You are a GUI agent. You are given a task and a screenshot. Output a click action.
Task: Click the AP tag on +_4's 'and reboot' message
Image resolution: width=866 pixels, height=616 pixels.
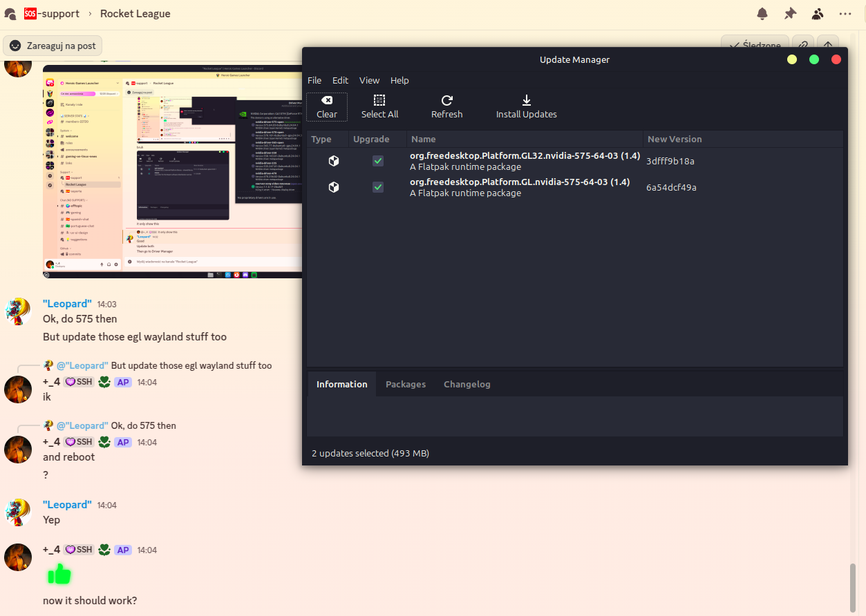pos(123,442)
